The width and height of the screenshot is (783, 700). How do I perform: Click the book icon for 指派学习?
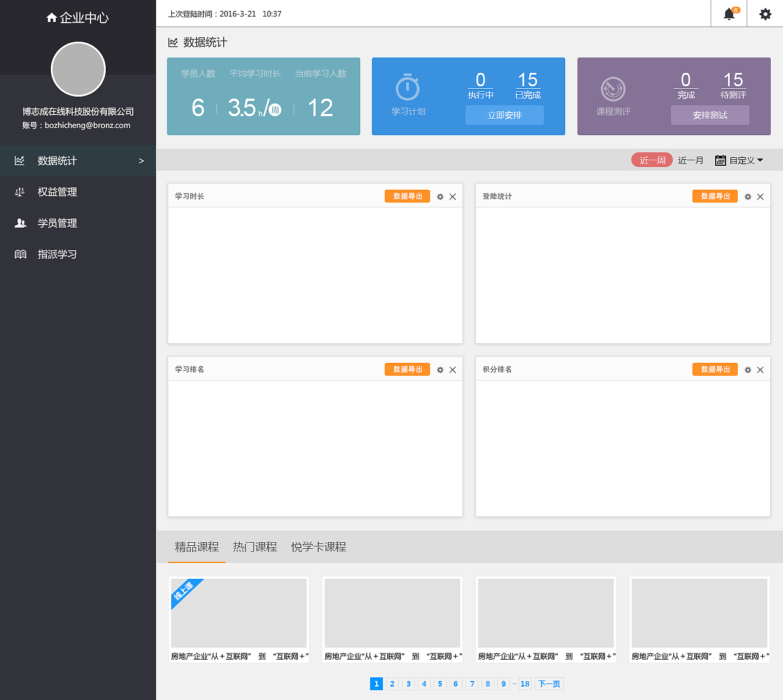point(20,254)
